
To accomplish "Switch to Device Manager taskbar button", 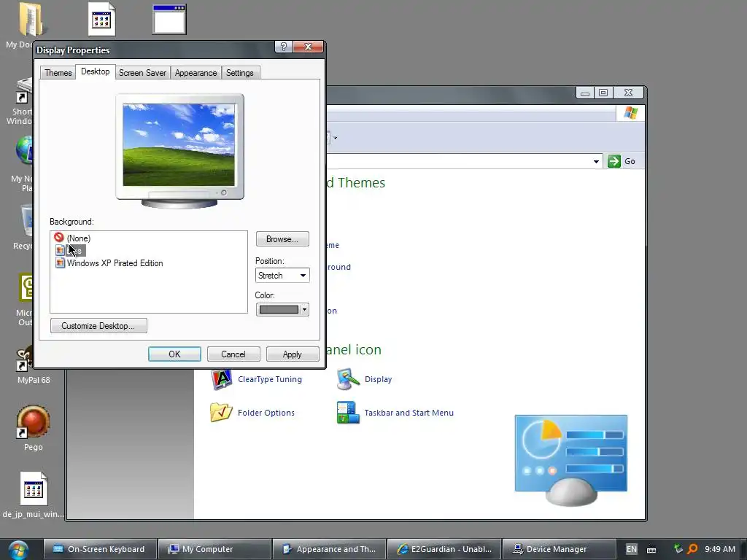I will tap(559, 549).
